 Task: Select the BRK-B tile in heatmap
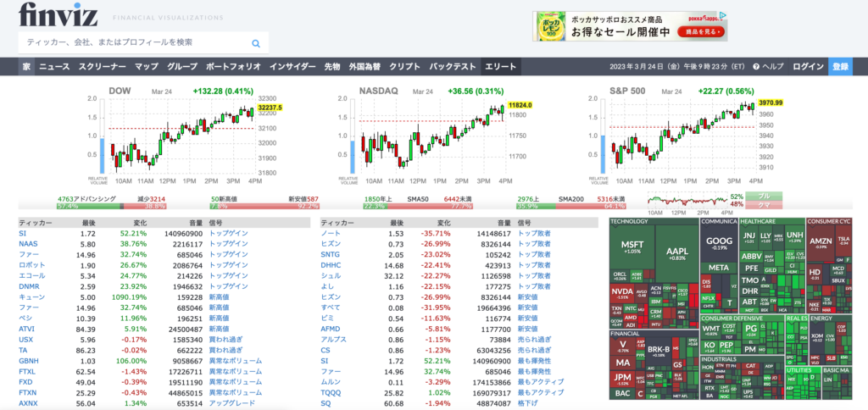coord(658,350)
